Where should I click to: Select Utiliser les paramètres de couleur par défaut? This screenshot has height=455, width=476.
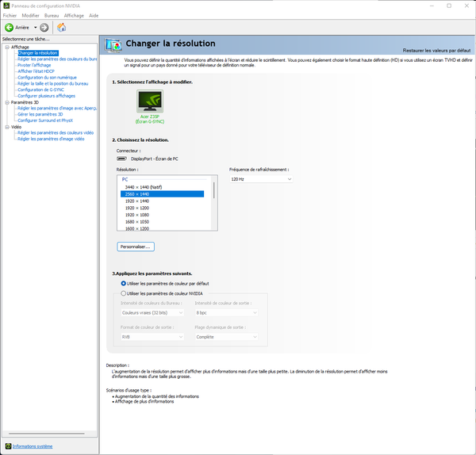tap(165, 284)
